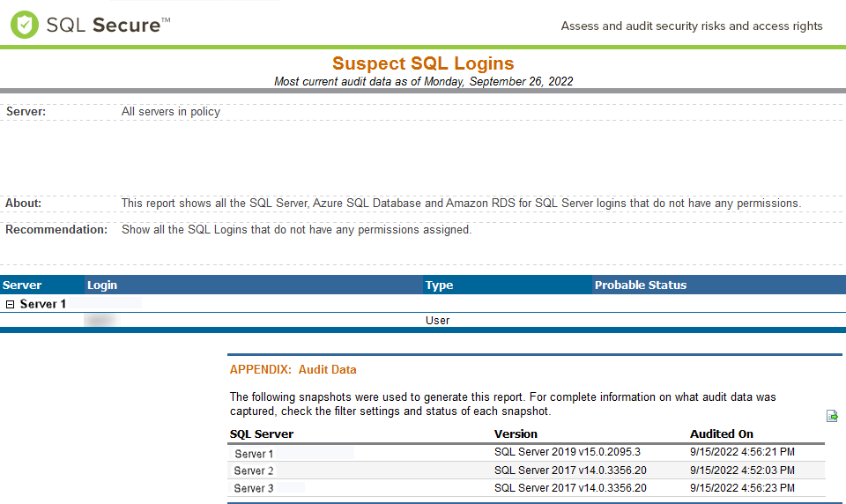846x504 pixels.
Task: Click the 9/15/2022 4:52:03 PM audit timestamp
Action: click(742, 471)
